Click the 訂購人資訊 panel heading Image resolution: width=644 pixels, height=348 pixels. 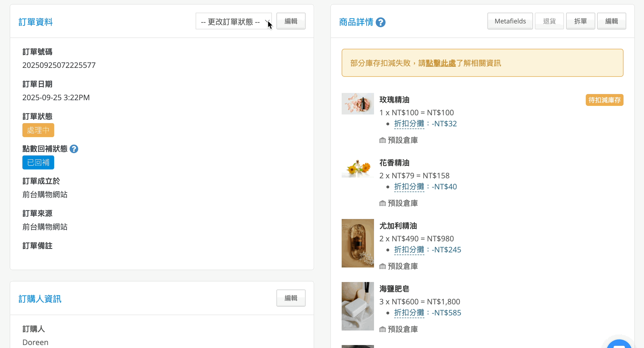[40, 299]
